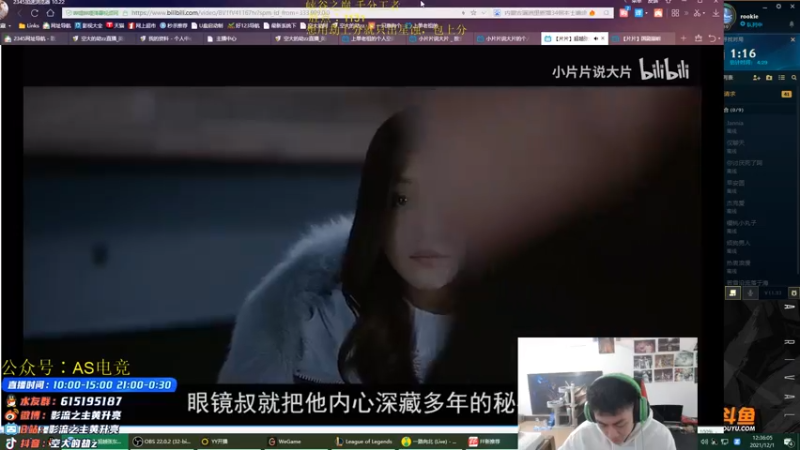
Task: Open OBS 22.0.2 from the taskbar
Action: (161, 442)
